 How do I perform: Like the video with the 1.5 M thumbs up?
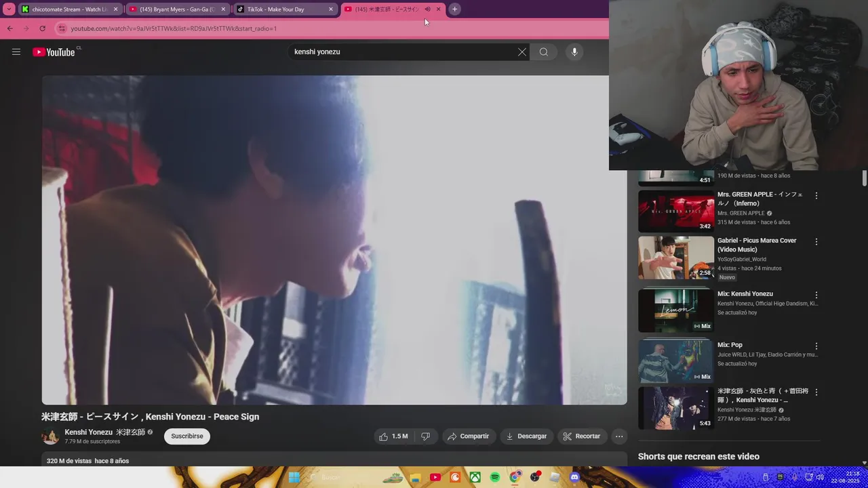(x=393, y=436)
